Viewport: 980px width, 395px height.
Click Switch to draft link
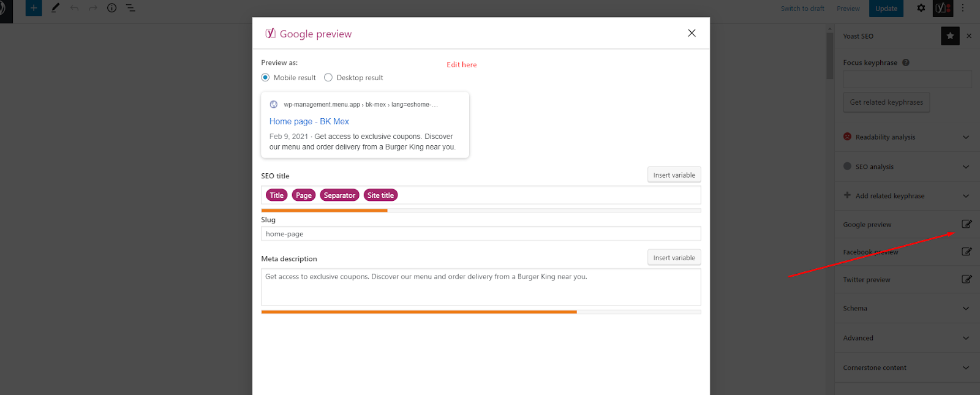(802, 9)
